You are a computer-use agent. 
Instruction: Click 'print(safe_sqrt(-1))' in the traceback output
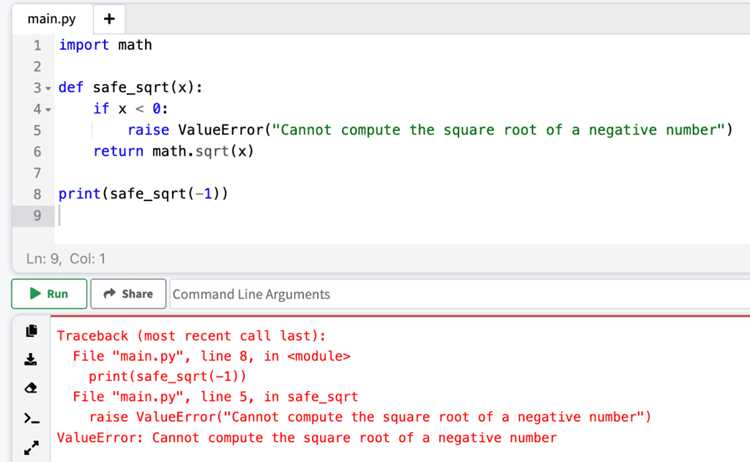click(167, 376)
